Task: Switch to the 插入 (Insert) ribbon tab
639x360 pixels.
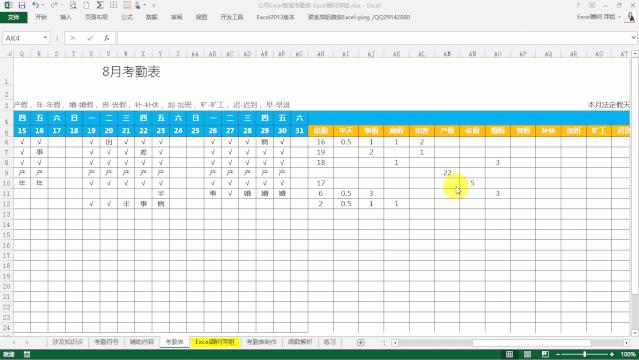Action: pos(66,17)
